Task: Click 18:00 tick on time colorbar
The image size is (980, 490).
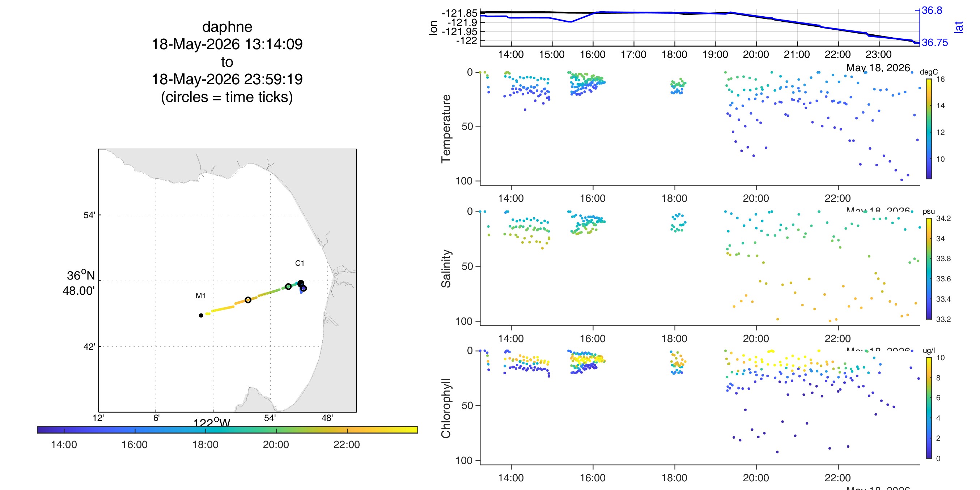Action: pyautogui.click(x=205, y=444)
